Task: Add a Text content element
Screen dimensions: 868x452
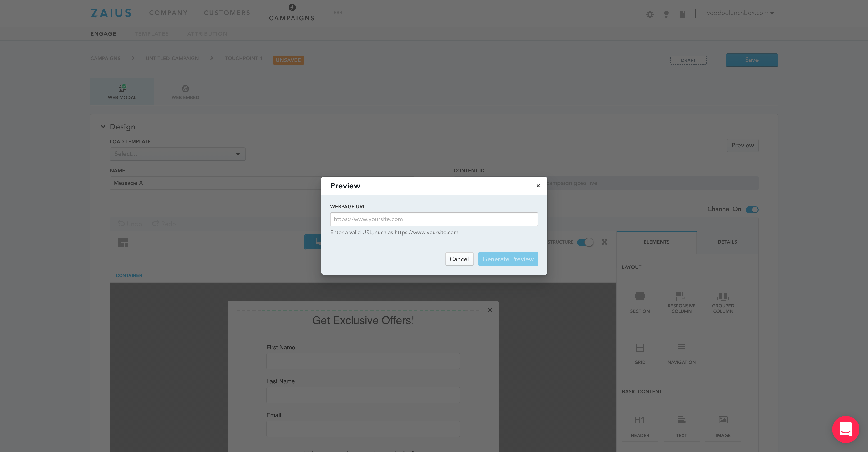Action: tap(681, 426)
